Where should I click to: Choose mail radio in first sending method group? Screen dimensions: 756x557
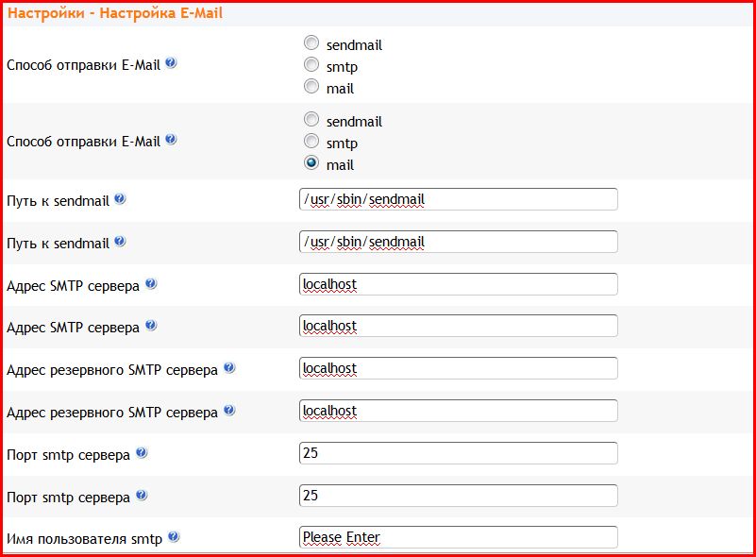[311, 86]
